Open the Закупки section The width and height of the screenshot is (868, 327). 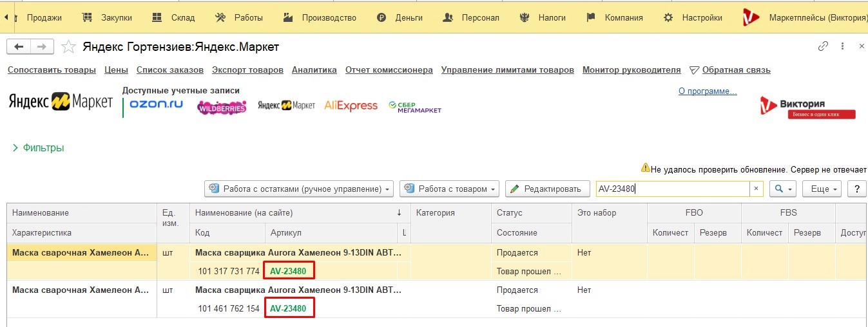point(107,17)
